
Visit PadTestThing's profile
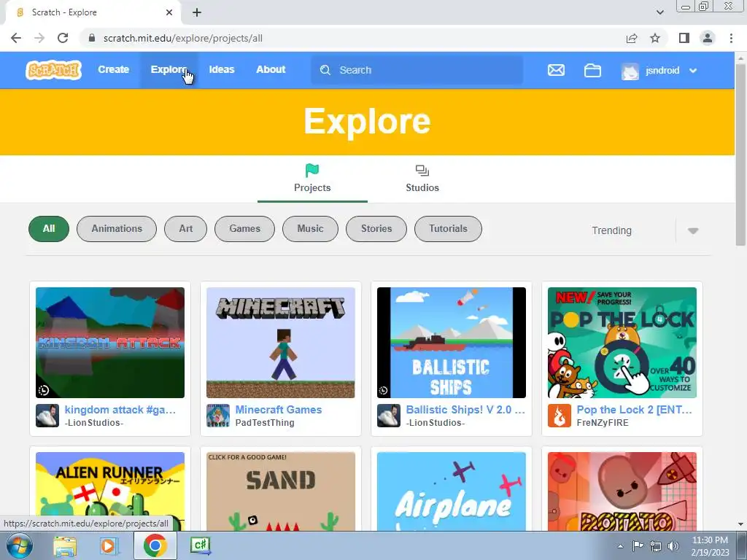[265, 423]
